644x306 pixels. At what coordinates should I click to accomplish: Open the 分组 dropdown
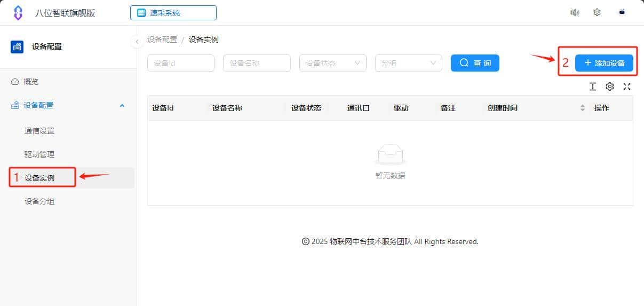pos(409,63)
